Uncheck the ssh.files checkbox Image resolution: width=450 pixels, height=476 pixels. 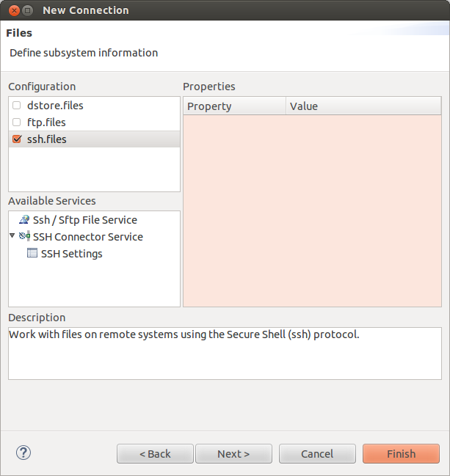point(17,139)
